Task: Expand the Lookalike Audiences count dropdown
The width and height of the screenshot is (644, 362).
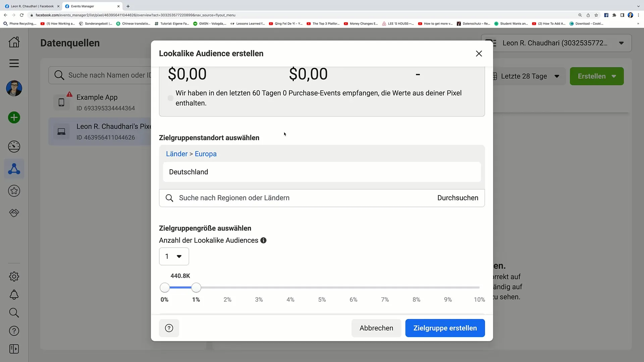Action: click(x=174, y=256)
